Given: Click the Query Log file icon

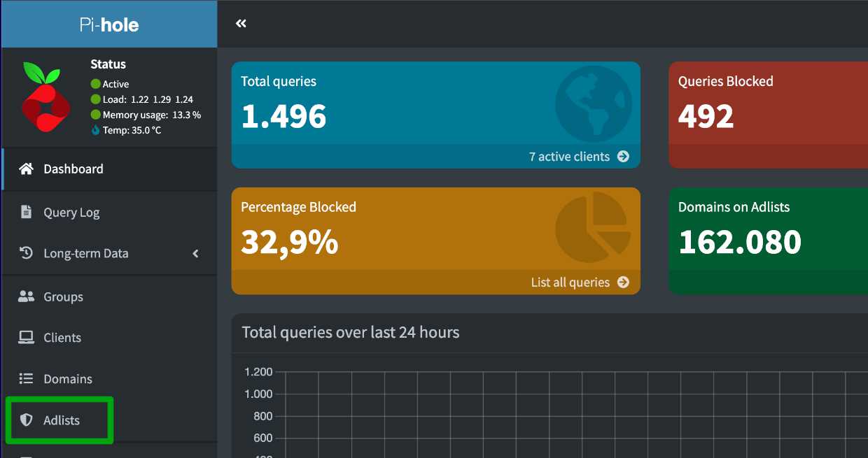Looking at the screenshot, I should click(x=26, y=212).
